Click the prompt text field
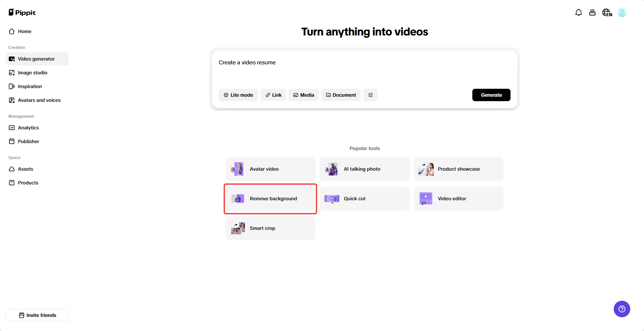 (x=365, y=69)
